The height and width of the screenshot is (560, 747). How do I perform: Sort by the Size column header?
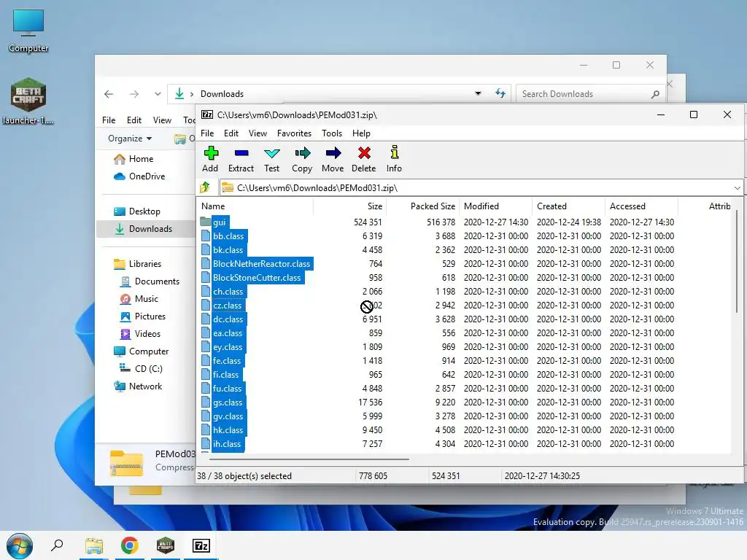point(349,206)
